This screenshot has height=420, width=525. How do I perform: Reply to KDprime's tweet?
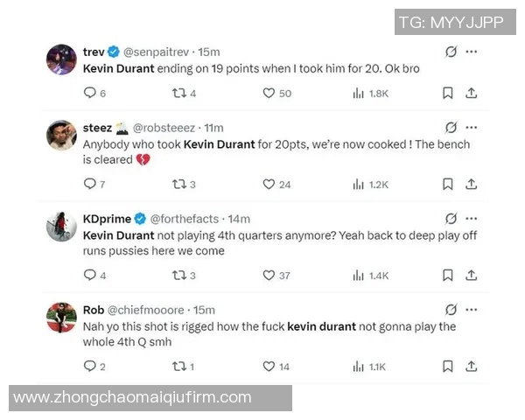pos(89,276)
